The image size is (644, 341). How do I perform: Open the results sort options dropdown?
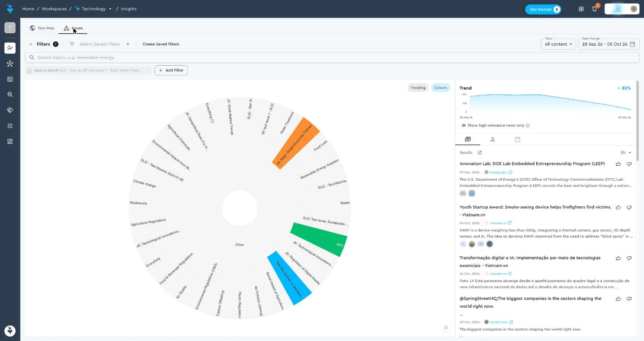point(626,153)
